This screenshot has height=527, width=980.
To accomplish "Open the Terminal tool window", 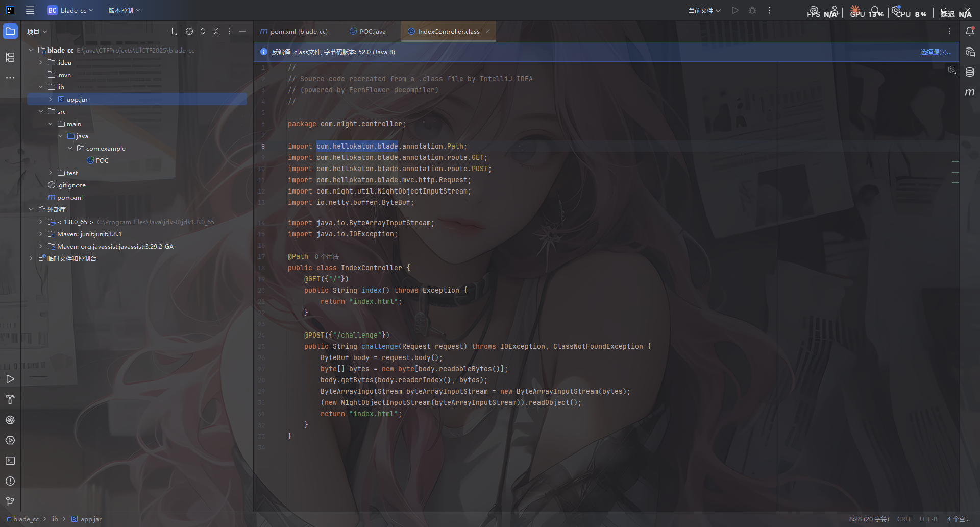I will [10, 461].
